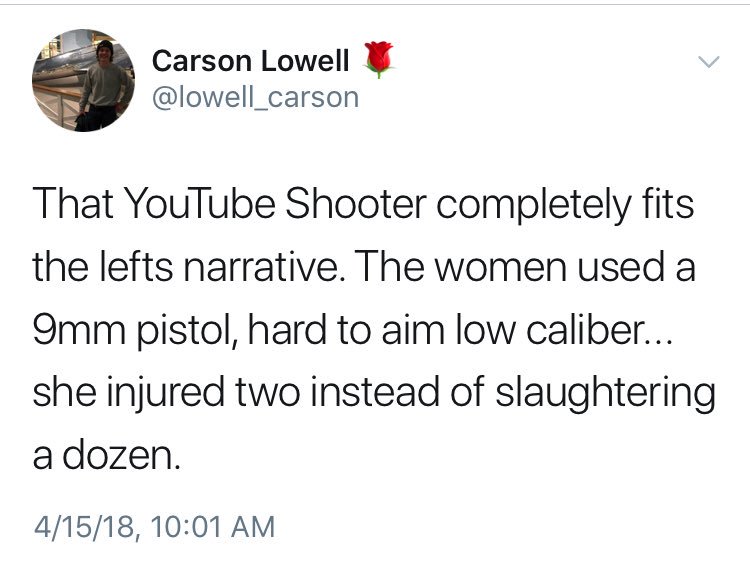This screenshot has height=568, width=750.
Task: Click the word 'YouTube' in the tweet
Action: (200, 203)
